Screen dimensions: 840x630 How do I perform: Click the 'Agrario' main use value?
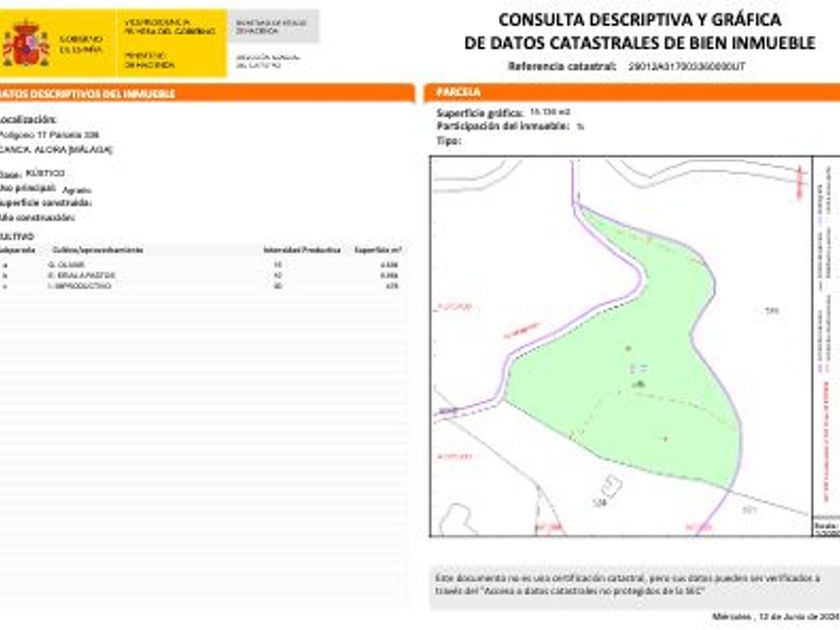[x=77, y=190]
